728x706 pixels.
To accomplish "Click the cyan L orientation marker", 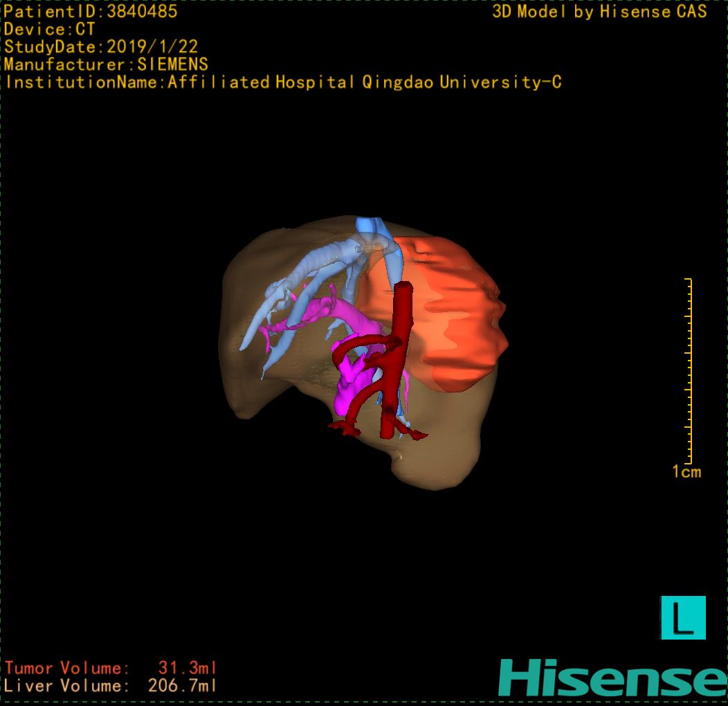I will click(x=683, y=617).
